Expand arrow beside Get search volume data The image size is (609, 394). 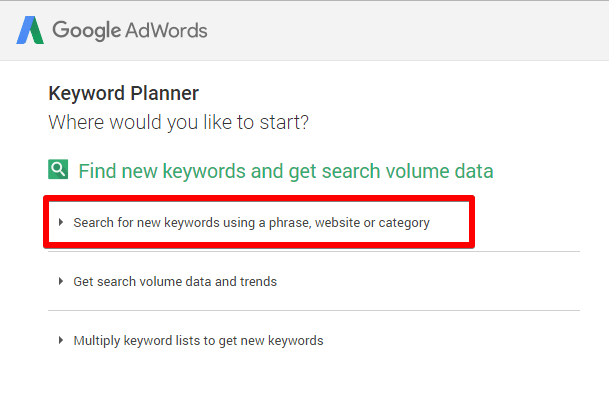[x=61, y=281]
